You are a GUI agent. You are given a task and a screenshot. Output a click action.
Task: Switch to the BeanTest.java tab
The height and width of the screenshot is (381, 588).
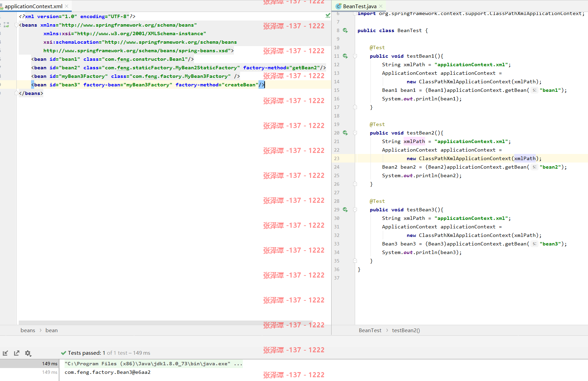(x=360, y=6)
